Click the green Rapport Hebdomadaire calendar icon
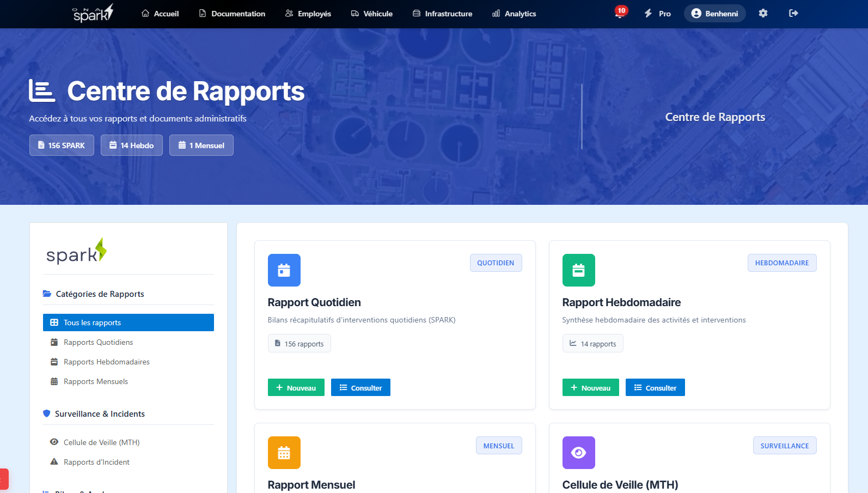 (x=578, y=270)
